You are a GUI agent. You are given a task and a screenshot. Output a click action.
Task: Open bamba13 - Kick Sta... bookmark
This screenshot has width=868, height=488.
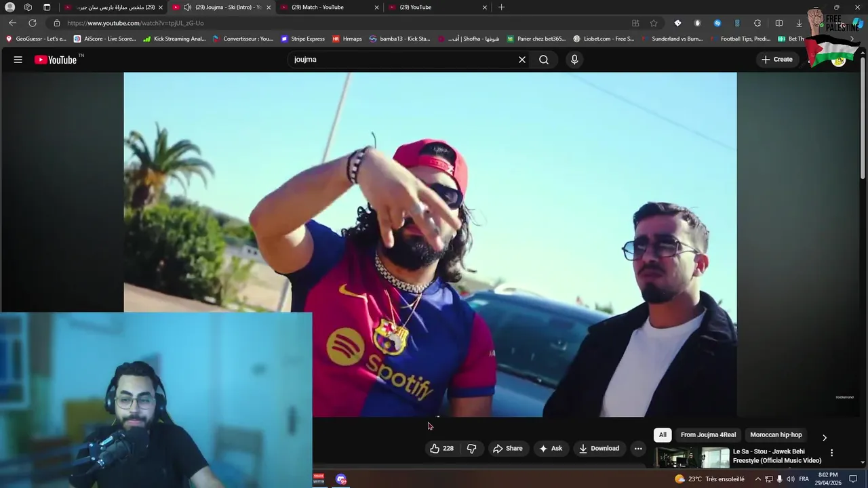coord(399,39)
